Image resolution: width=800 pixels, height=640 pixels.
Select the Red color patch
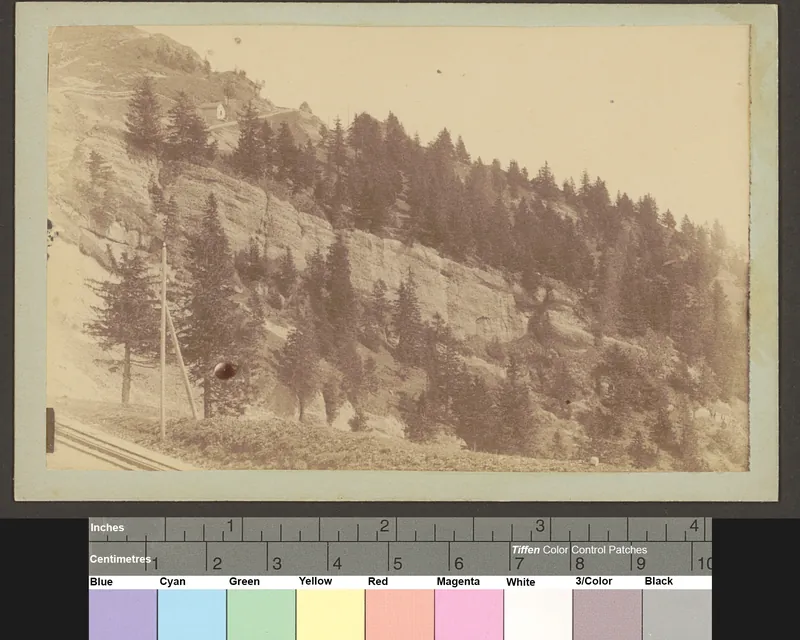point(399,614)
